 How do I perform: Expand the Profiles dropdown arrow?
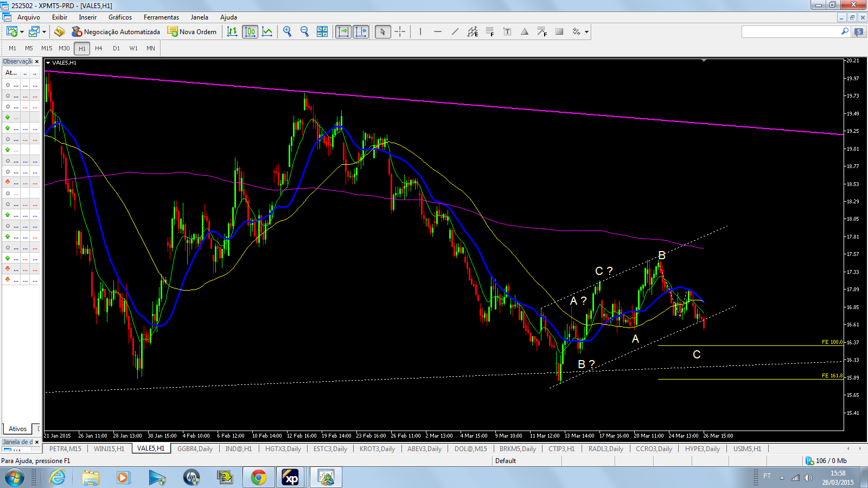[x=44, y=32]
